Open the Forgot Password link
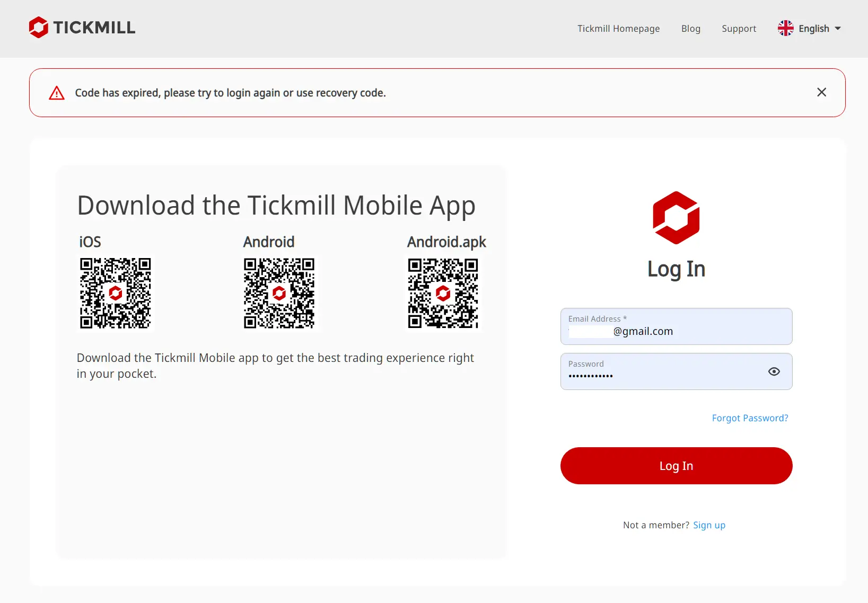The width and height of the screenshot is (868, 603). (750, 418)
